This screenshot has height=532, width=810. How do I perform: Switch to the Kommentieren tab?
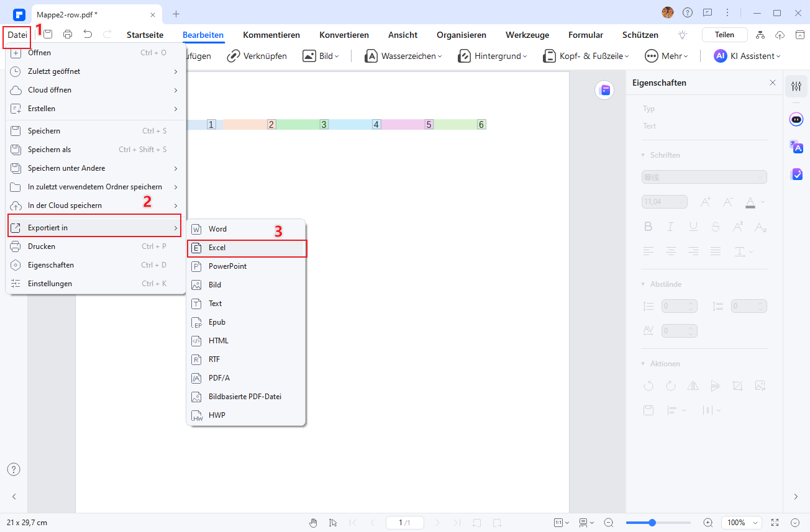point(271,35)
